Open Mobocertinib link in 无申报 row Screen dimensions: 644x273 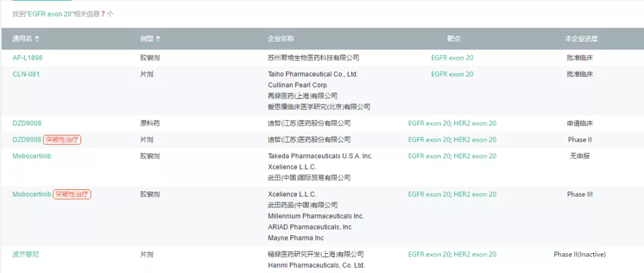32,156
